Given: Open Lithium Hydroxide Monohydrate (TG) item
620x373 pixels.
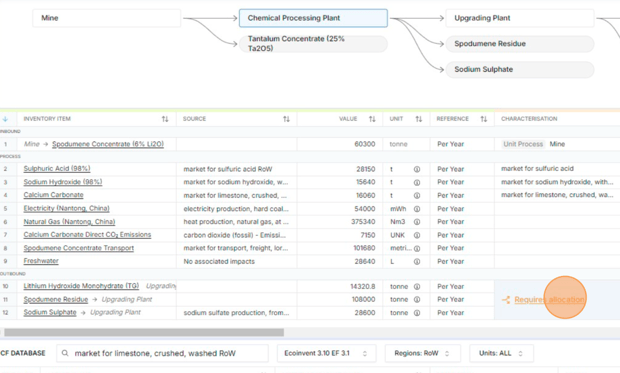Looking at the screenshot, I should click(x=81, y=286).
